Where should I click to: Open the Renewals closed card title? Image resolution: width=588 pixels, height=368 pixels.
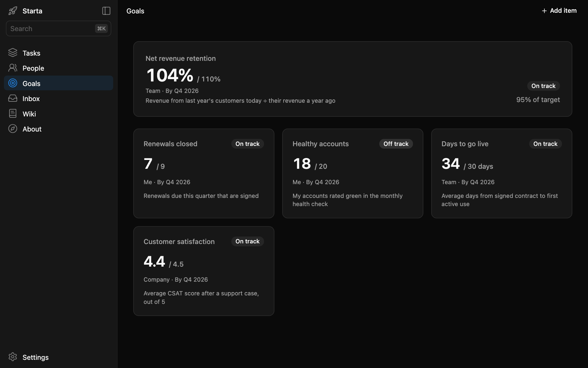pyautogui.click(x=171, y=144)
